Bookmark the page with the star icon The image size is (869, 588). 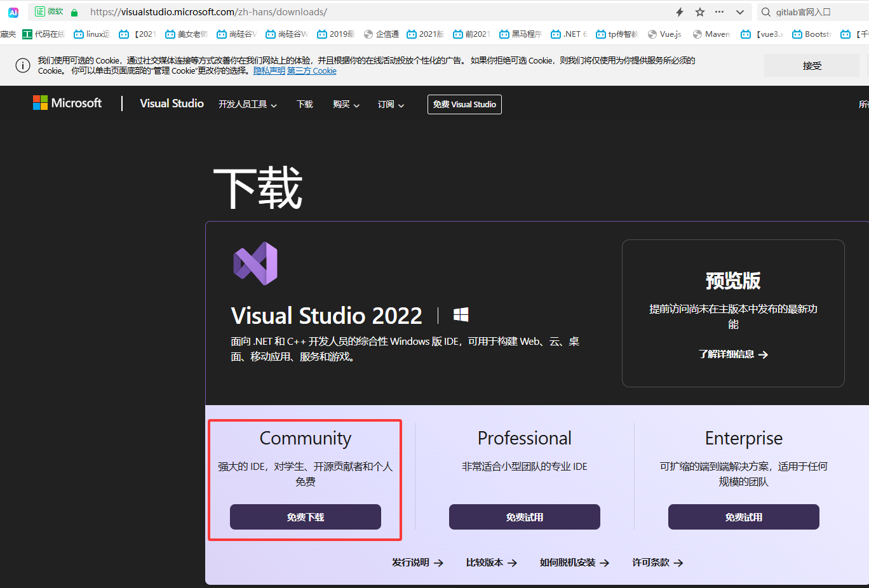click(700, 12)
